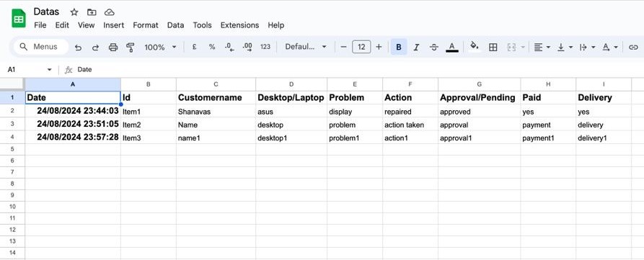The height and width of the screenshot is (260, 644).
Task: Click the Merge cells icon
Action: click(511, 47)
